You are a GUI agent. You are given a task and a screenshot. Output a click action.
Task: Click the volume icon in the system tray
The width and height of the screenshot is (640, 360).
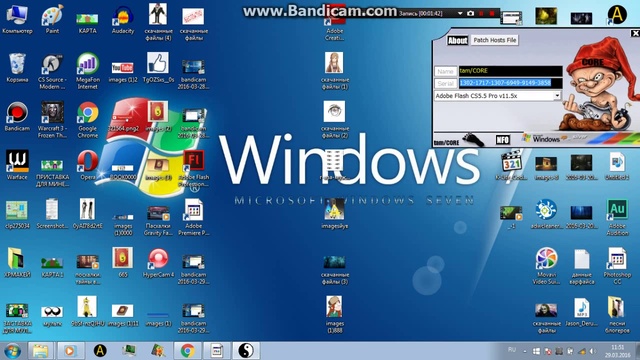coord(592,351)
